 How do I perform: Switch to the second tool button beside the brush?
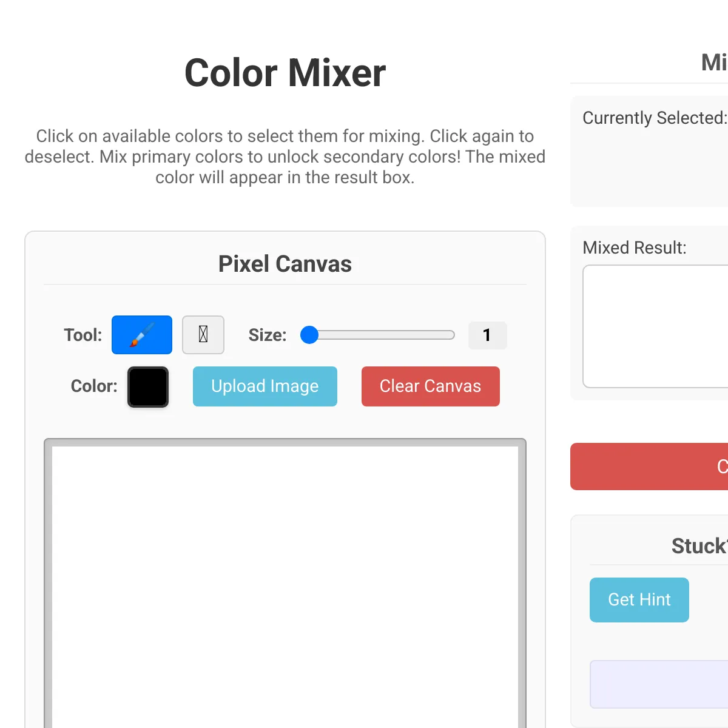tap(203, 335)
